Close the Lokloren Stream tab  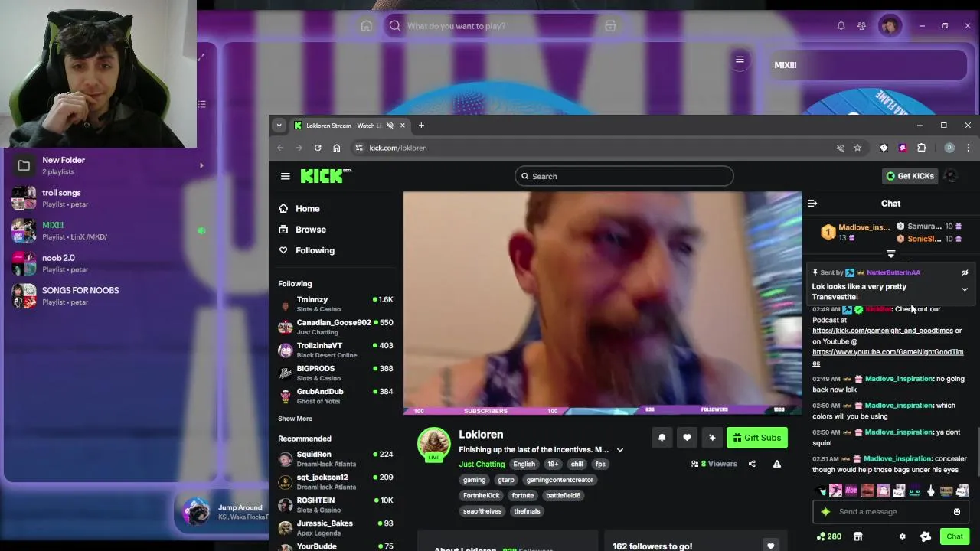pos(402,126)
